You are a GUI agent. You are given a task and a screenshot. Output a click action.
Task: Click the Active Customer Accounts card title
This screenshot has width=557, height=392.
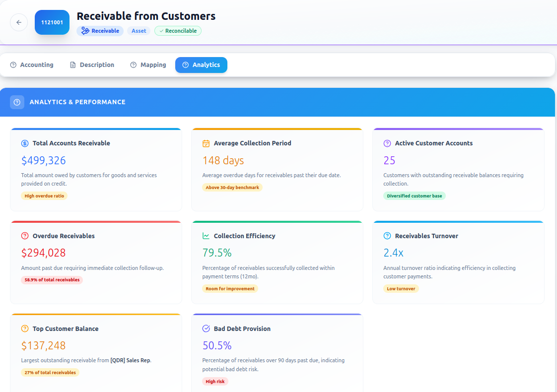click(x=434, y=143)
